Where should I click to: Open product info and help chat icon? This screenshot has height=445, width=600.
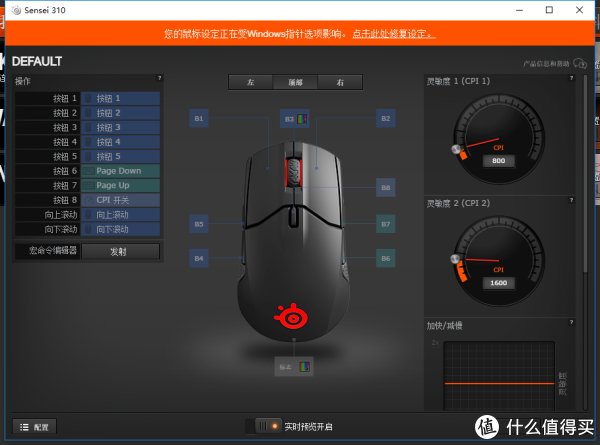[x=580, y=64]
